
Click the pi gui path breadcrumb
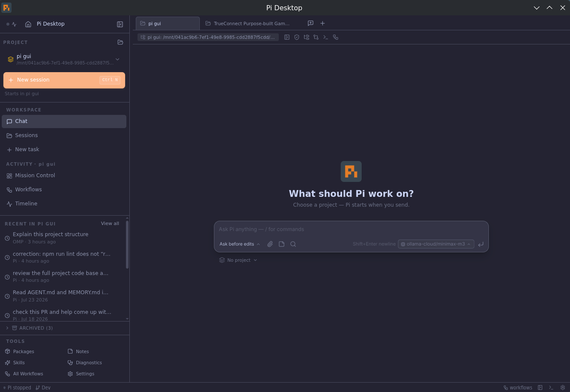pos(208,37)
